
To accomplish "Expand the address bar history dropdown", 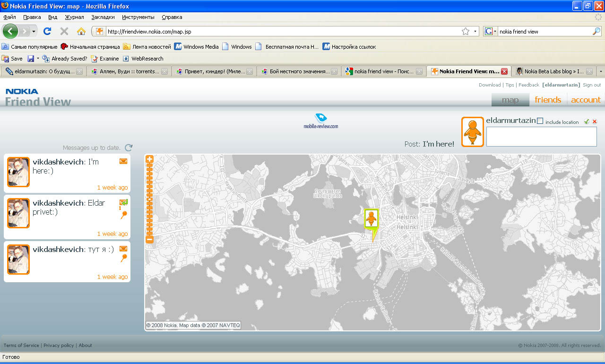I will [475, 32].
